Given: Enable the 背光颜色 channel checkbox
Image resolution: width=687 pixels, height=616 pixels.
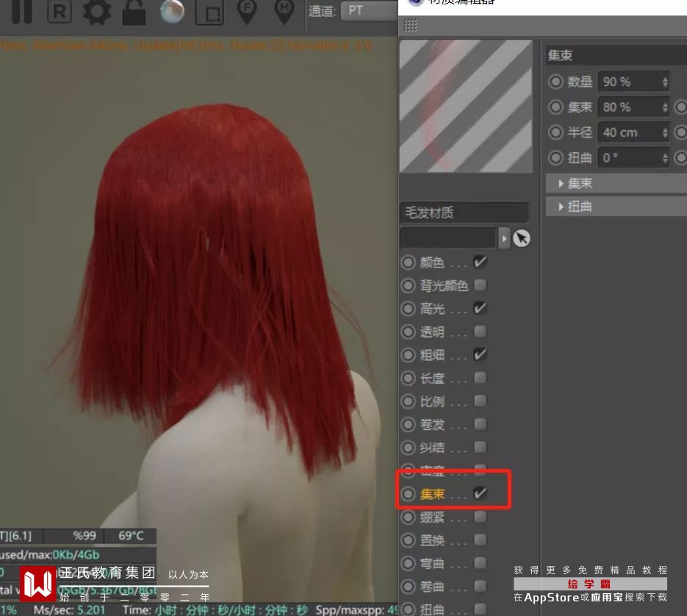Looking at the screenshot, I should pyautogui.click(x=481, y=285).
